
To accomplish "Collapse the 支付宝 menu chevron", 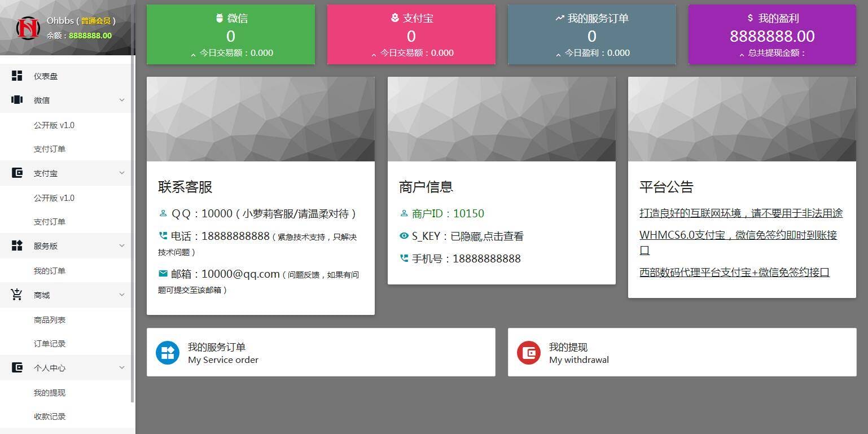I will tap(122, 173).
